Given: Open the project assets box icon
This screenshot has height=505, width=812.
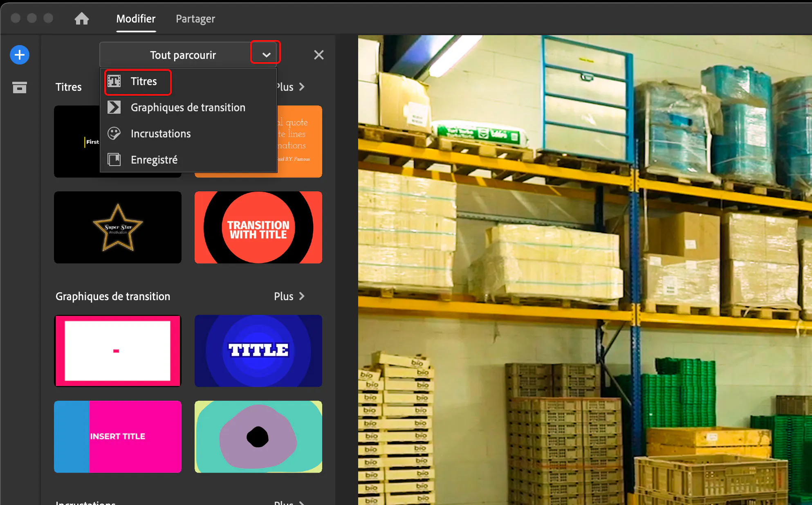Looking at the screenshot, I should click(x=20, y=87).
